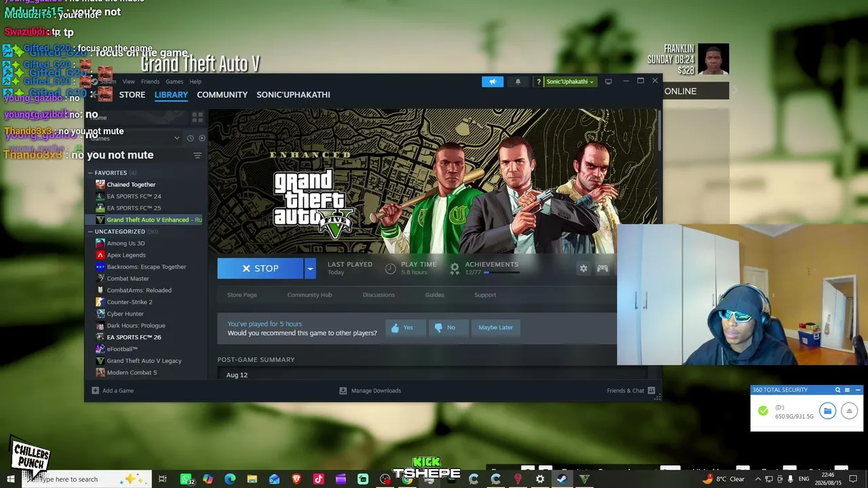Open the 360 Total Security menu icon
The width and height of the screenshot is (868, 488).
(847, 390)
